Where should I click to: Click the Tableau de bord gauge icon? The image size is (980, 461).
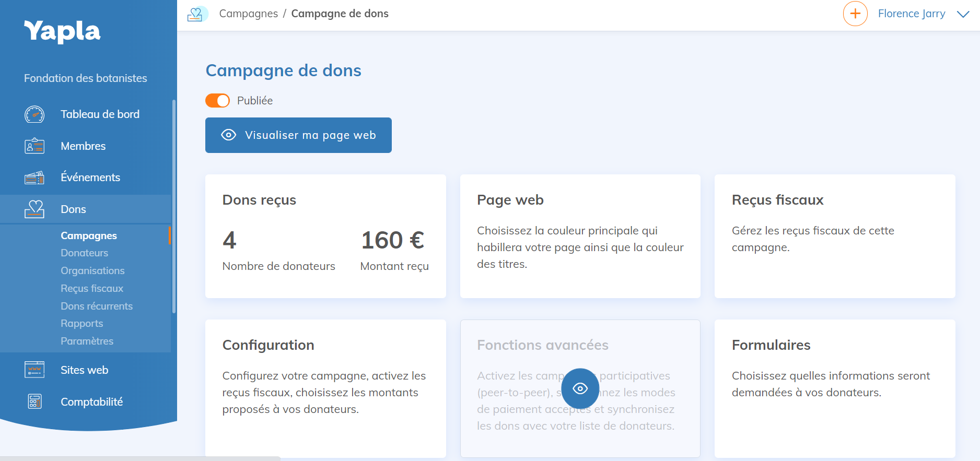pos(34,114)
